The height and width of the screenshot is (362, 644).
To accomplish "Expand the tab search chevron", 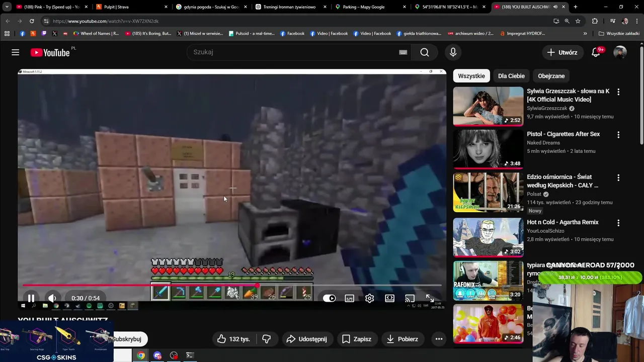I will [7, 7].
